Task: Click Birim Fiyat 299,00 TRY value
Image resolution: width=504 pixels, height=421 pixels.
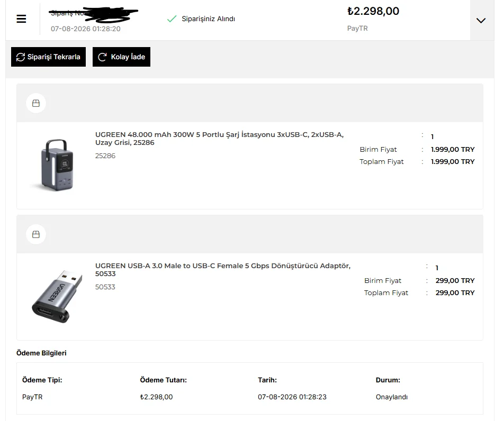Action: (x=455, y=281)
